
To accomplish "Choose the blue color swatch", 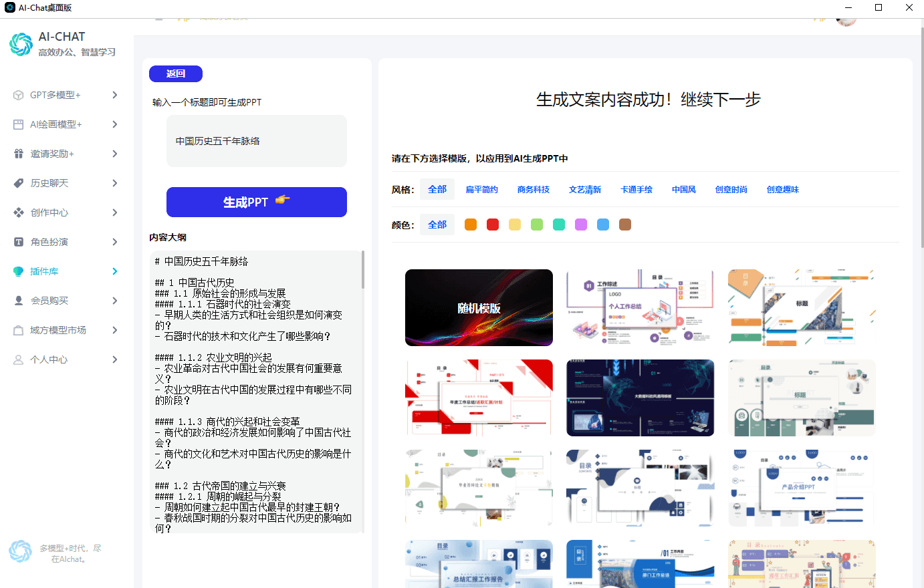I will click(x=603, y=225).
